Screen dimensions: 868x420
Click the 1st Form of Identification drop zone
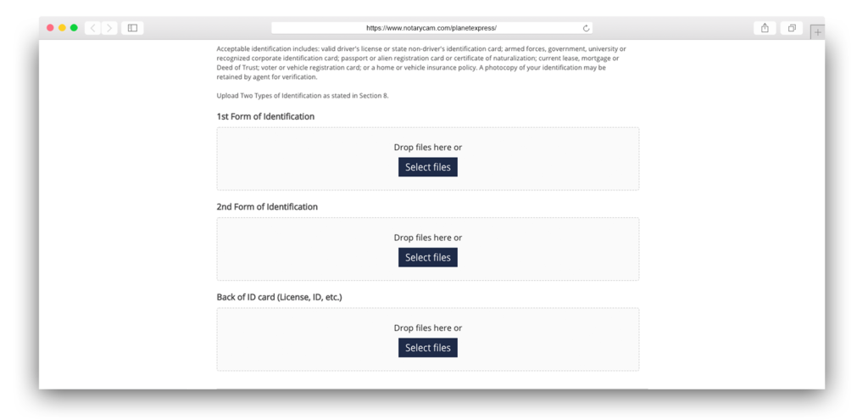coord(428,159)
